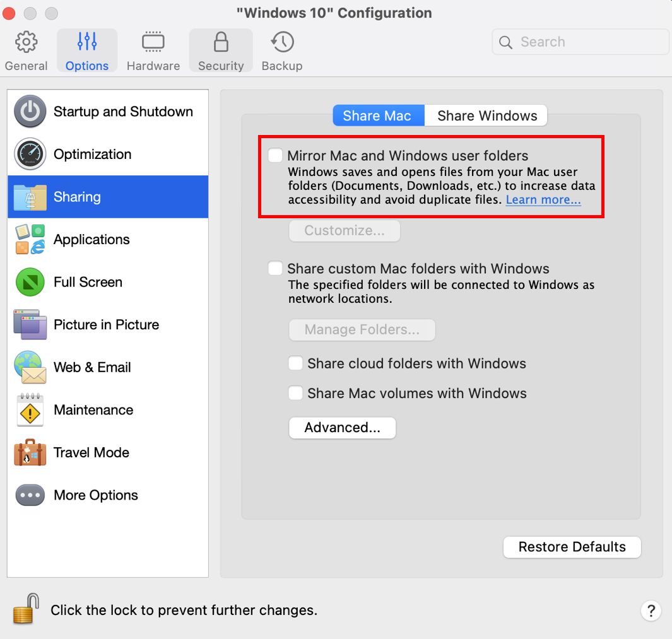Click the Picture in Picture windows icon
Viewport: 672px width, 639px height.
[30, 324]
